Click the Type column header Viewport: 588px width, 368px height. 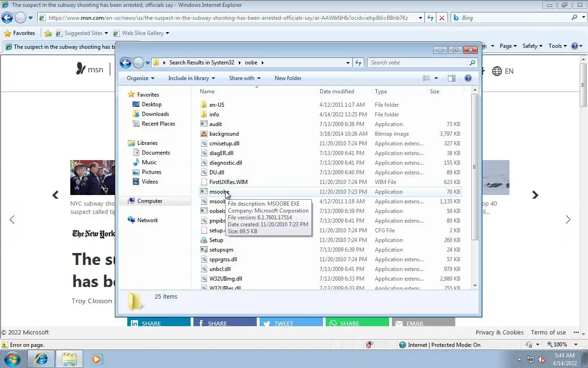click(399, 92)
